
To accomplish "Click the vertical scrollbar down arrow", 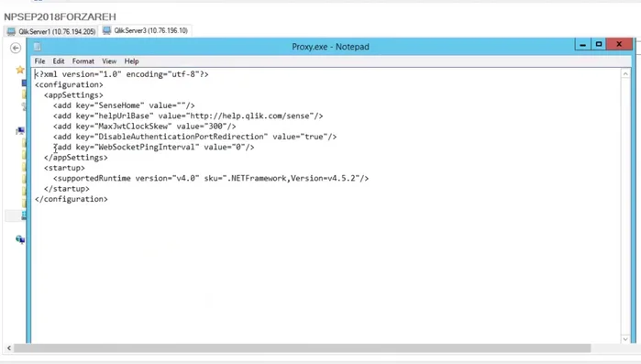I will click(625, 339).
